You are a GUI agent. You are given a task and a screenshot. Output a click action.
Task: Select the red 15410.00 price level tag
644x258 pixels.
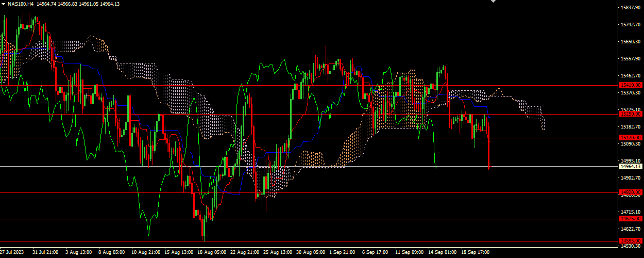[x=631, y=85]
